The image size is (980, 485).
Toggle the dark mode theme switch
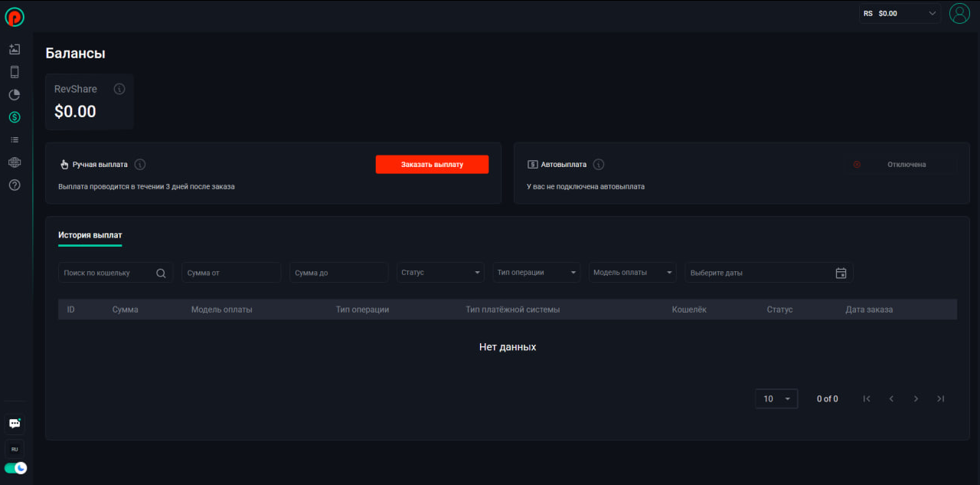click(15, 467)
